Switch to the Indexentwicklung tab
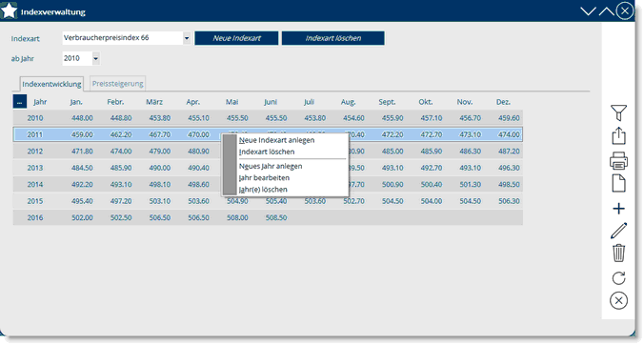The width and height of the screenshot is (644, 345). (x=51, y=84)
